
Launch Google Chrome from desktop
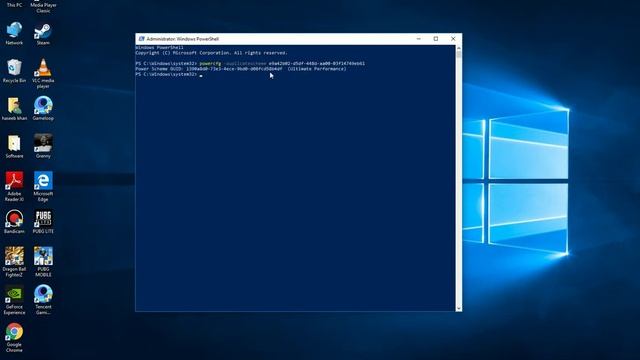[x=14, y=338]
